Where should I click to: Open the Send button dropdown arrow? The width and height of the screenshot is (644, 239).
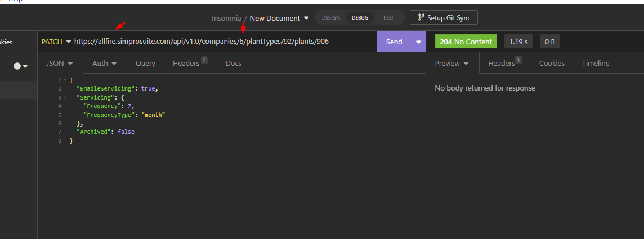tap(418, 42)
